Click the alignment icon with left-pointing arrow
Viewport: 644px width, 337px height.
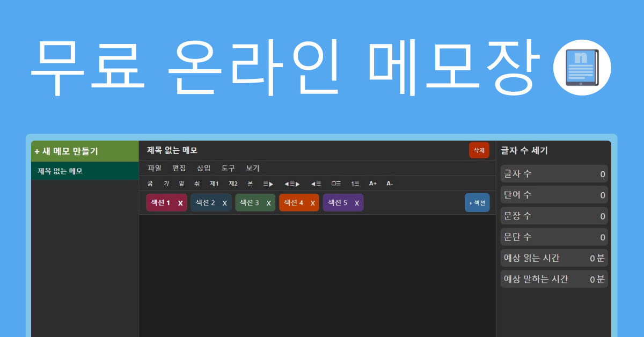pyautogui.click(x=316, y=184)
